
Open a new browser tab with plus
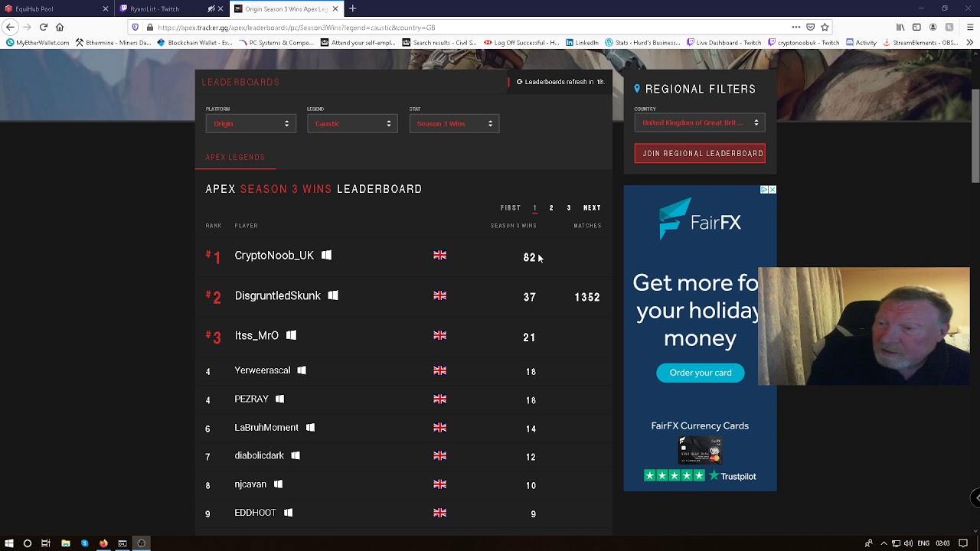coord(353,8)
